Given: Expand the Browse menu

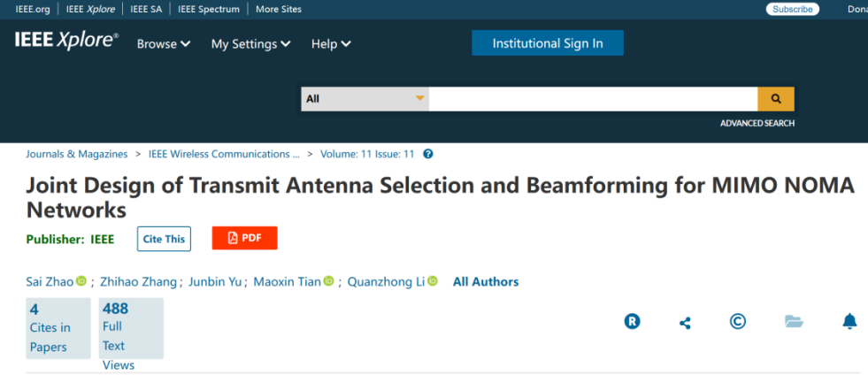Looking at the screenshot, I should [x=164, y=44].
